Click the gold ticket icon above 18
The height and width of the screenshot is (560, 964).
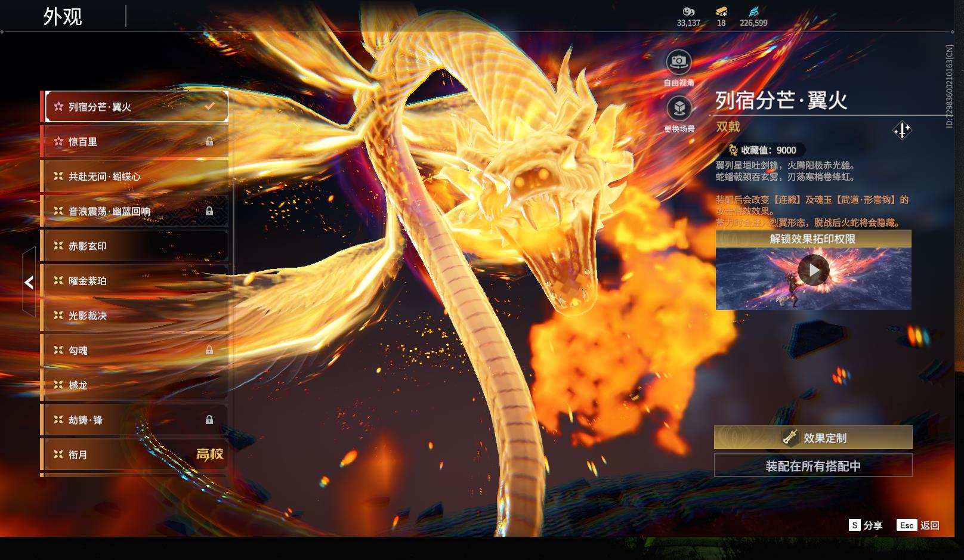[x=721, y=11]
